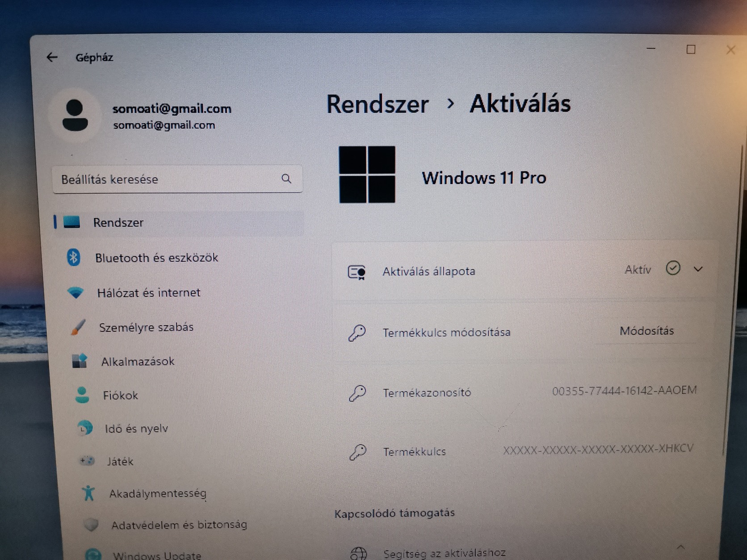Click the Aktiválás állapota certificate icon
Viewport: 747px width, 560px height.
(357, 272)
